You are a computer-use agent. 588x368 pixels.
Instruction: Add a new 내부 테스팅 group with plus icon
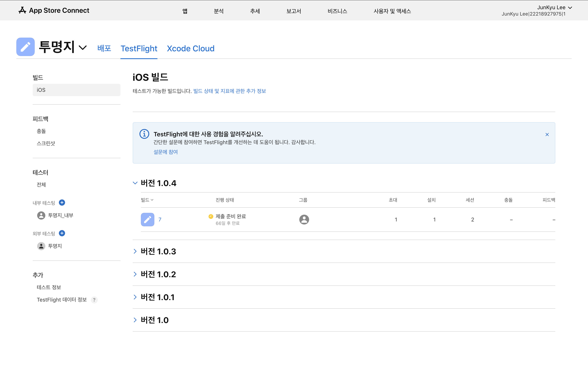click(x=62, y=202)
